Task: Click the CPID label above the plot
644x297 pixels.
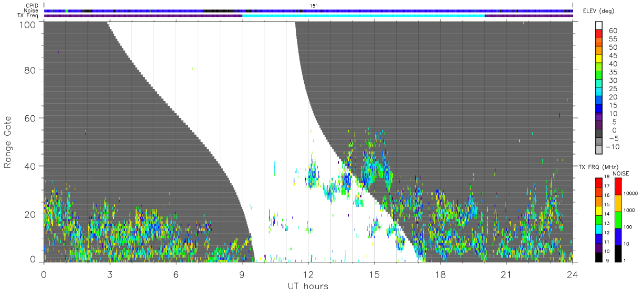Action: click(33, 5)
